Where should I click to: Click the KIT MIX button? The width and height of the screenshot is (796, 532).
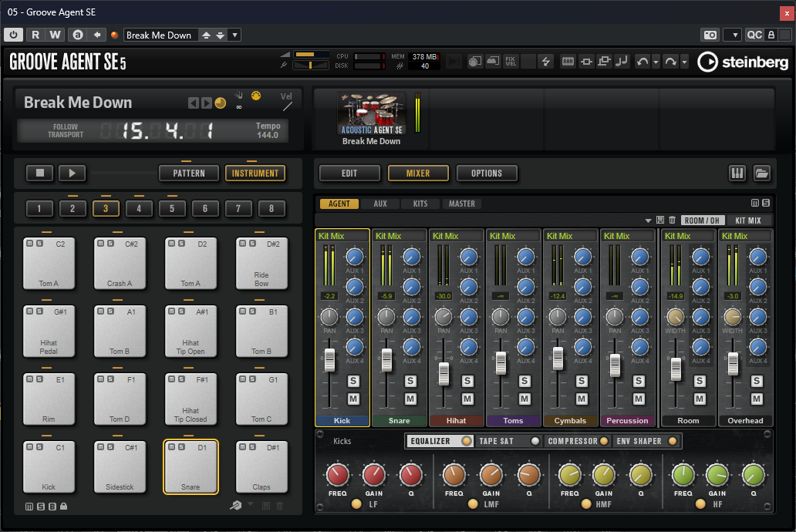click(748, 221)
